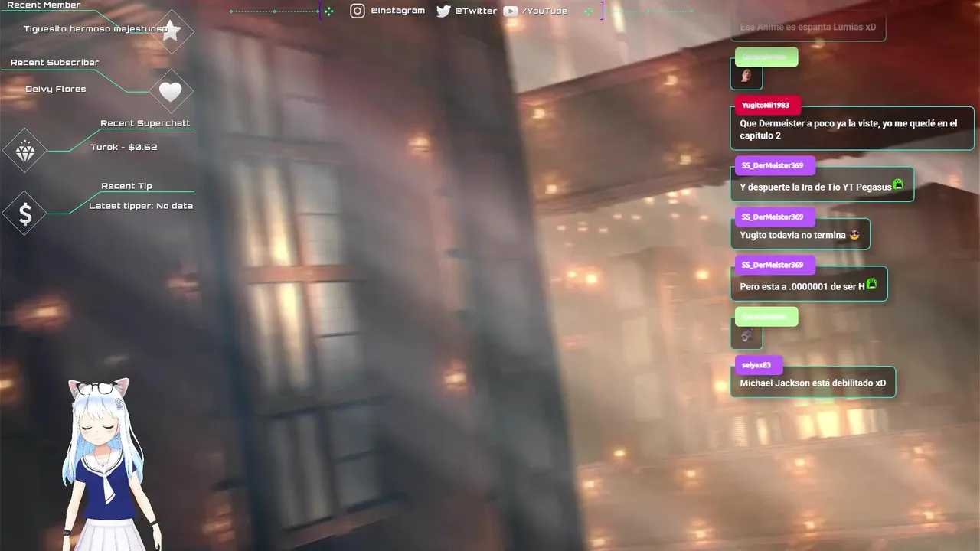
Task: Click the sunglasses emoji after 'Yugito todavia no termina'
Action: pyautogui.click(x=854, y=235)
